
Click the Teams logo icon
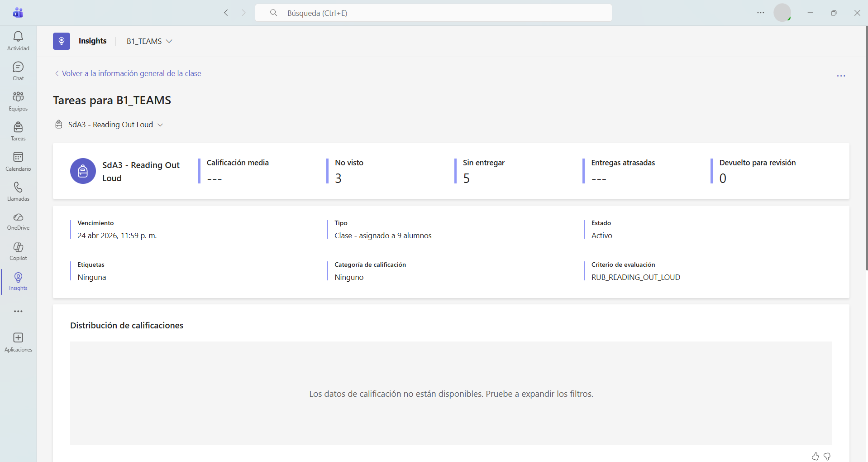[x=18, y=13]
